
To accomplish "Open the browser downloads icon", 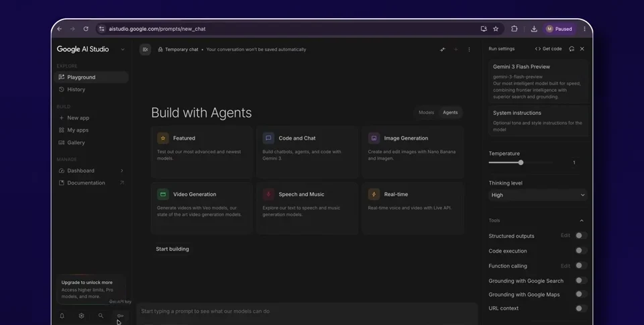I will pyautogui.click(x=534, y=29).
